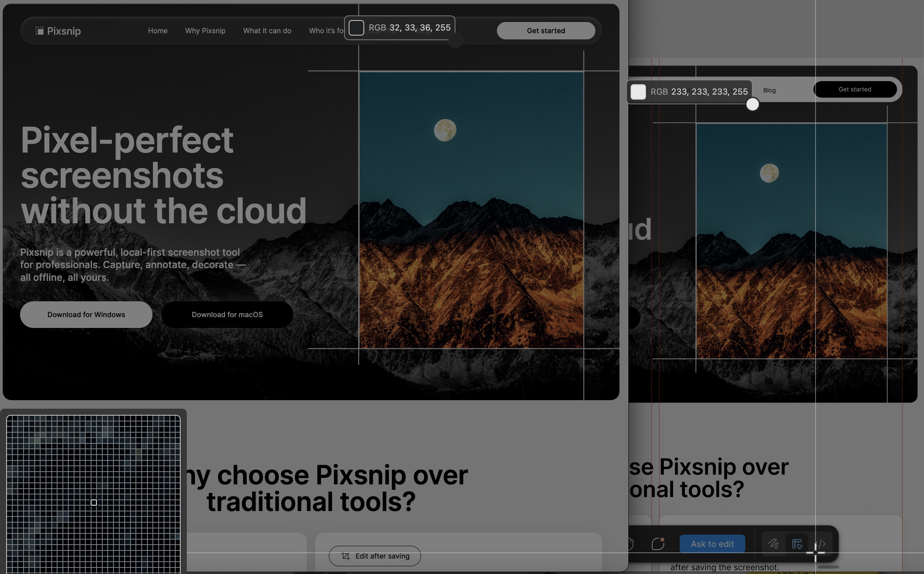
Task: Open What it can do nav item
Action: (x=267, y=31)
